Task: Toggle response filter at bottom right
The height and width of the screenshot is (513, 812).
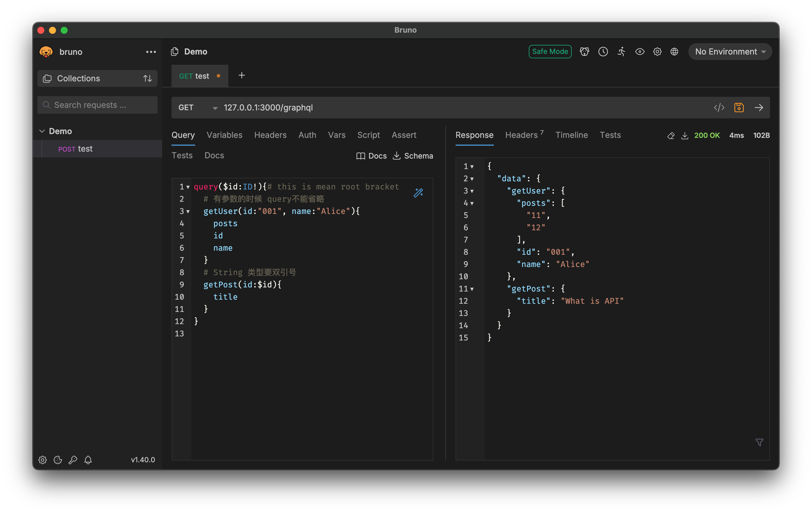Action: pyautogui.click(x=759, y=442)
